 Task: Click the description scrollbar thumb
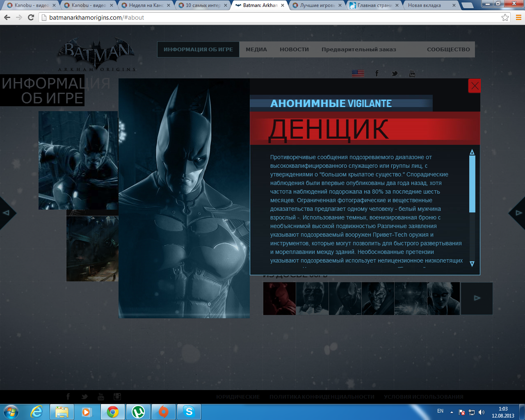click(x=472, y=184)
